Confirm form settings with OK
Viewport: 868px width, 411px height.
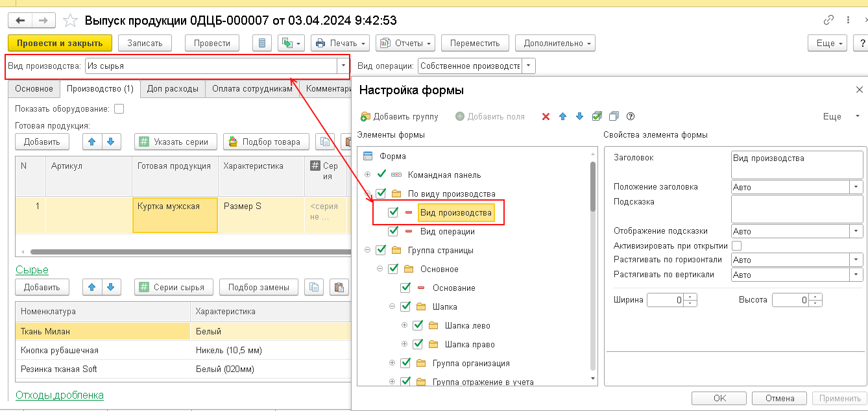coord(719,398)
